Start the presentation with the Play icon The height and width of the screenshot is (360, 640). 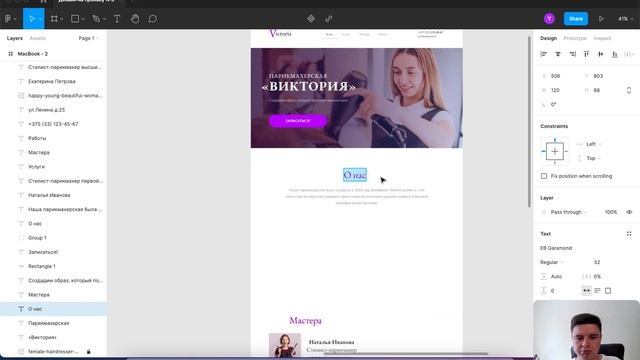tap(601, 19)
